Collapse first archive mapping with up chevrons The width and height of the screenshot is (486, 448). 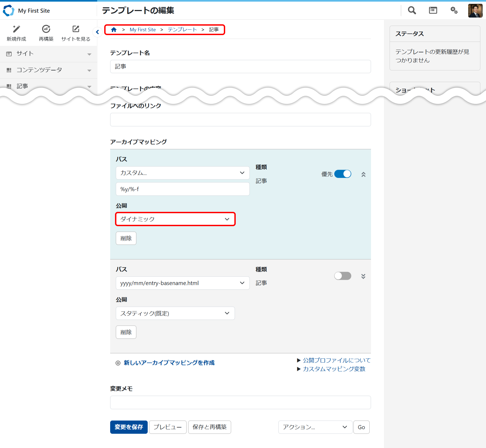tap(363, 175)
